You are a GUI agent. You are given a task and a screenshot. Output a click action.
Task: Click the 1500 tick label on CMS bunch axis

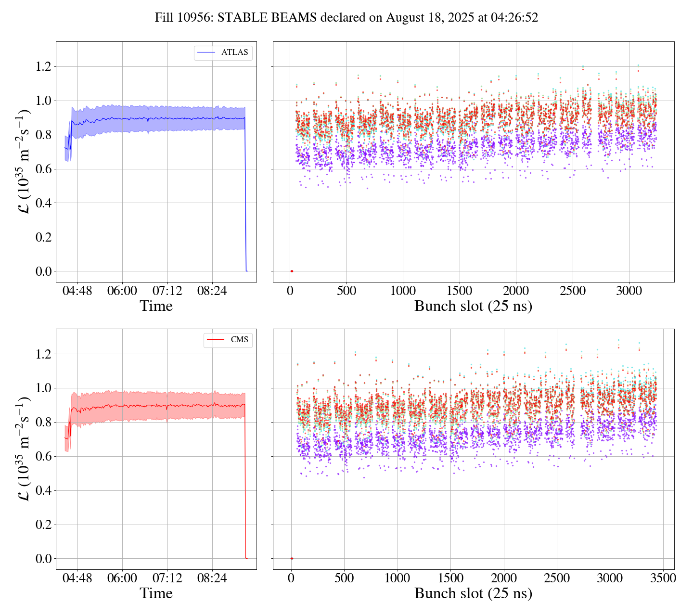coord(450,578)
